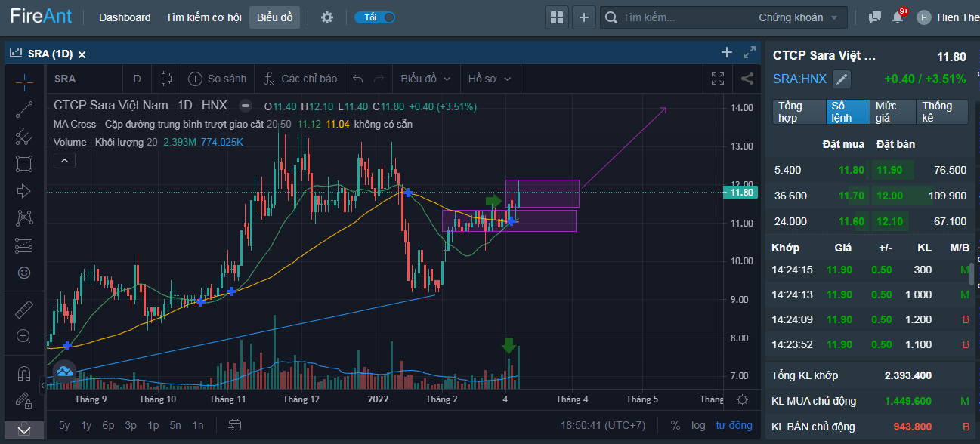Set chart range to 6p
The image size is (980, 444).
[x=108, y=425]
